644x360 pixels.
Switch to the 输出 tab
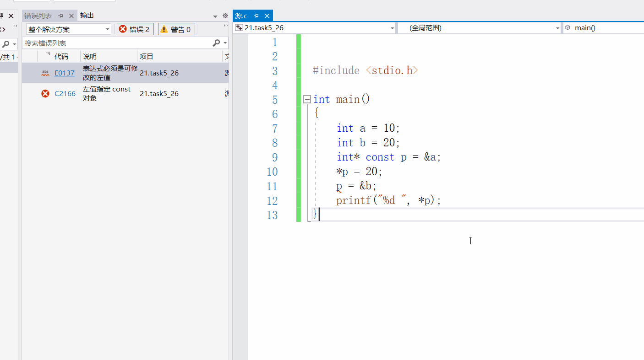click(87, 16)
